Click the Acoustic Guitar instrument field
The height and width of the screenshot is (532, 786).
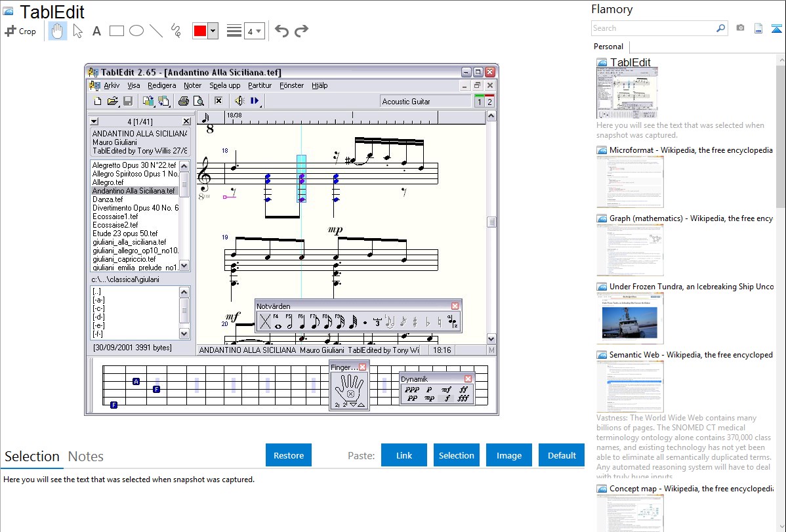(x=426, y=101)
